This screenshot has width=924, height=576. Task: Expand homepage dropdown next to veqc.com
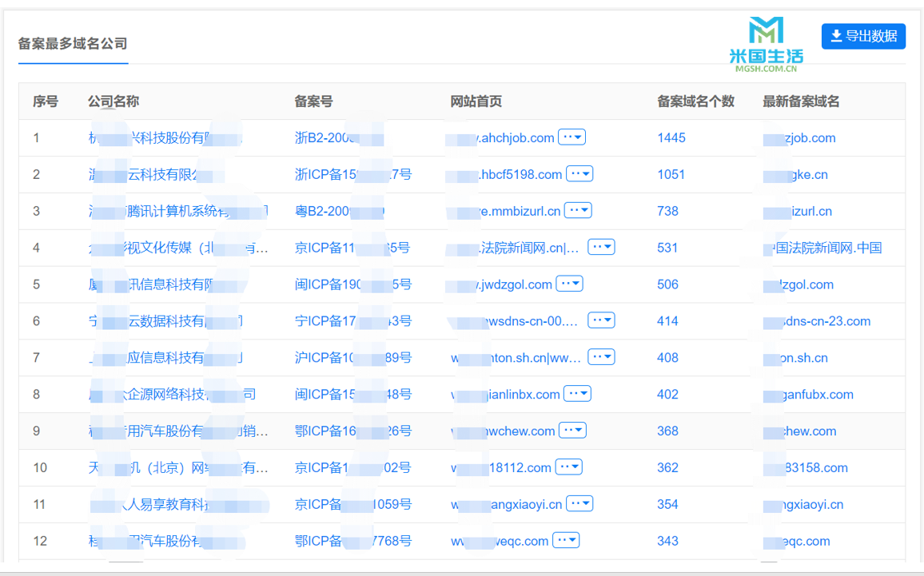coord(566,540)
